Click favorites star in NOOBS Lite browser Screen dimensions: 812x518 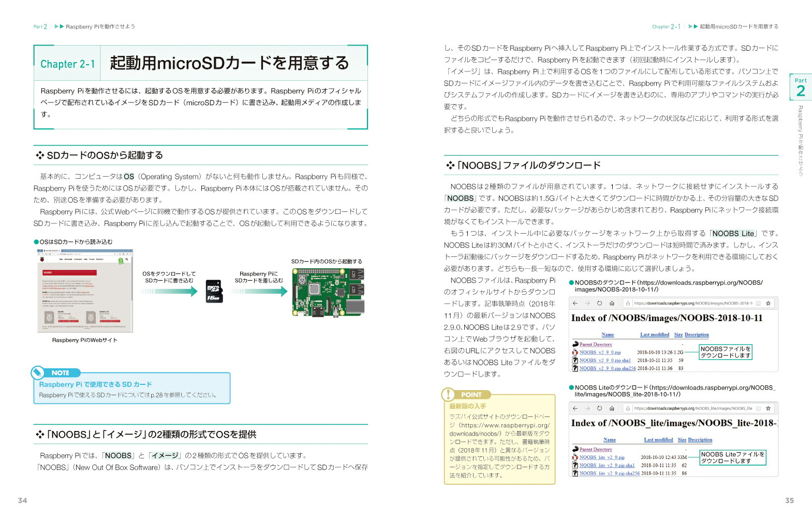[x=768, y=408]
